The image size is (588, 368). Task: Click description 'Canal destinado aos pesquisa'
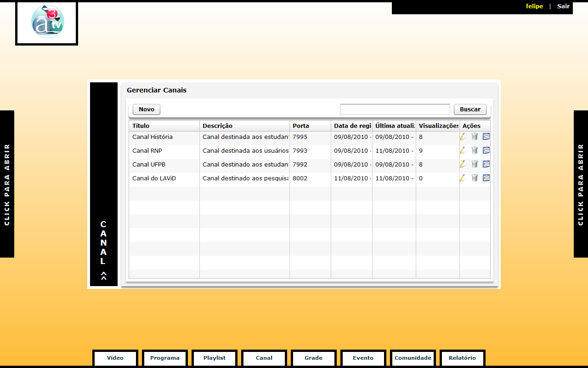click(246, 178)
